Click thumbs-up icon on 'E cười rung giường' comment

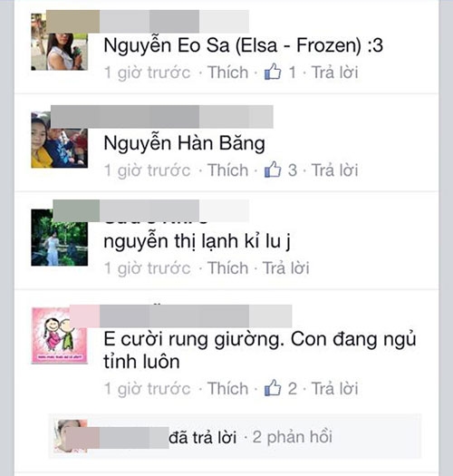point(273,388)
